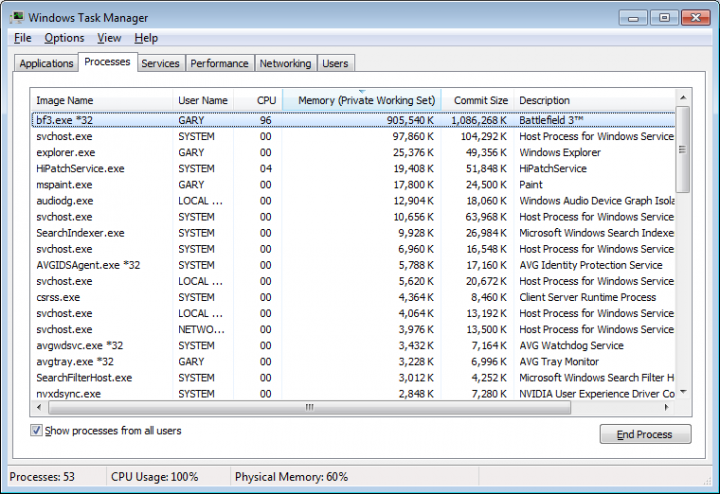This screenshot has width=720, height=494.
Task: Go to the Networking tab
Action: pyautogui.click(x=285, y=63)
